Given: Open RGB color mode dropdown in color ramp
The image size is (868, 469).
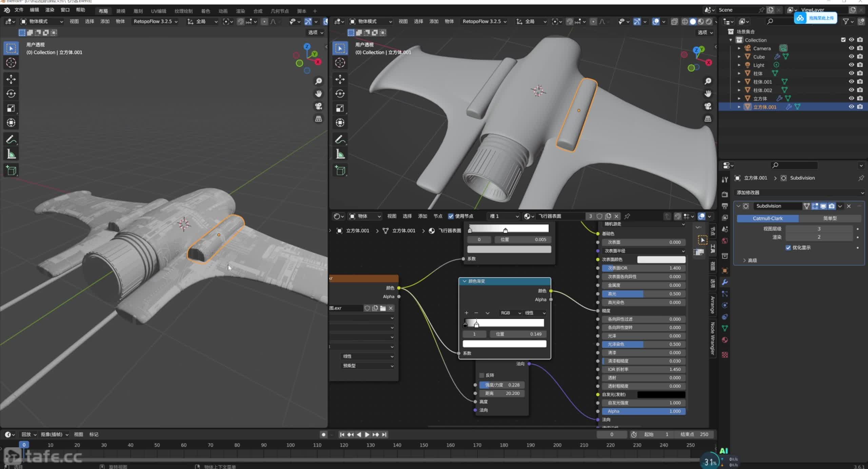Looking at the screenshot, I should [510, 313].
